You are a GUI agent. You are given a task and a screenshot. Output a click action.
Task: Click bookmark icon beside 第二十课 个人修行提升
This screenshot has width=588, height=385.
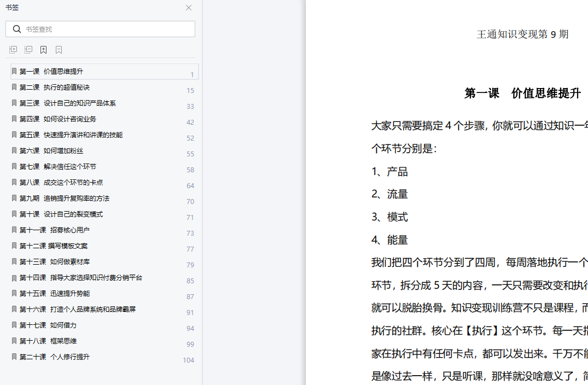(x=14, y=357)
